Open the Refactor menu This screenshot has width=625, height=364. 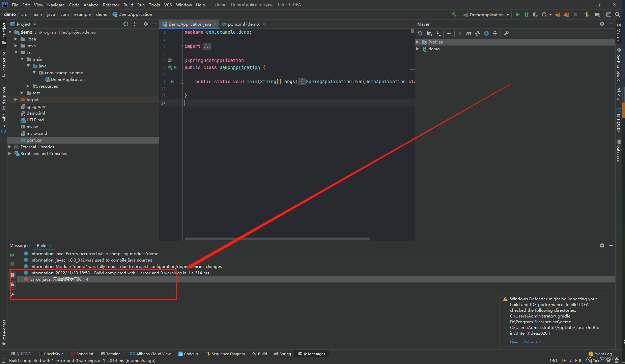(111, 5)
